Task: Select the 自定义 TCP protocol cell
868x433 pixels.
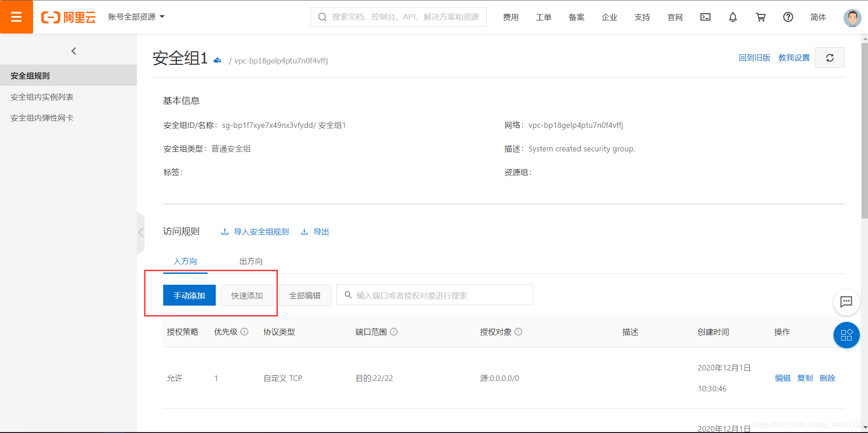Action: [x=283, y=378]
